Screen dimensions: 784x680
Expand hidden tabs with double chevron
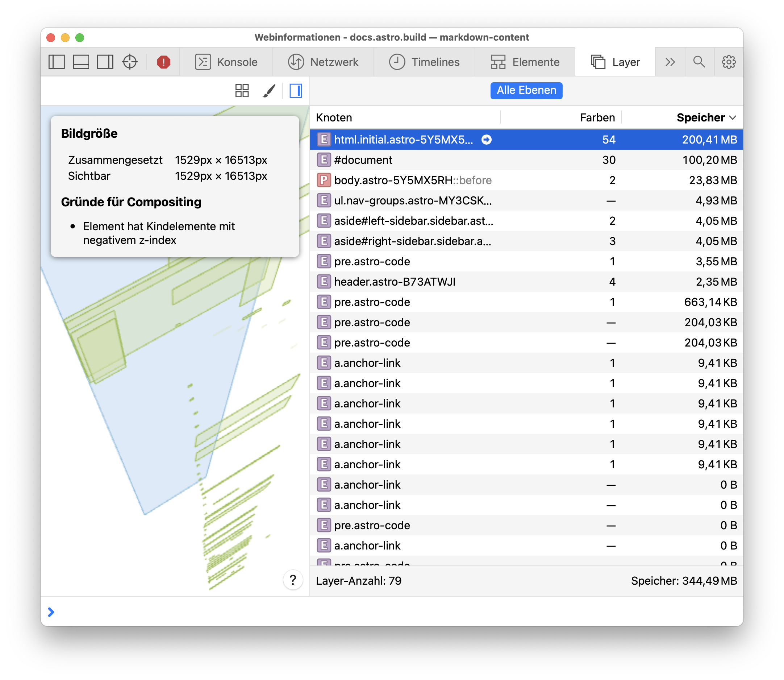tap(670, 62)
